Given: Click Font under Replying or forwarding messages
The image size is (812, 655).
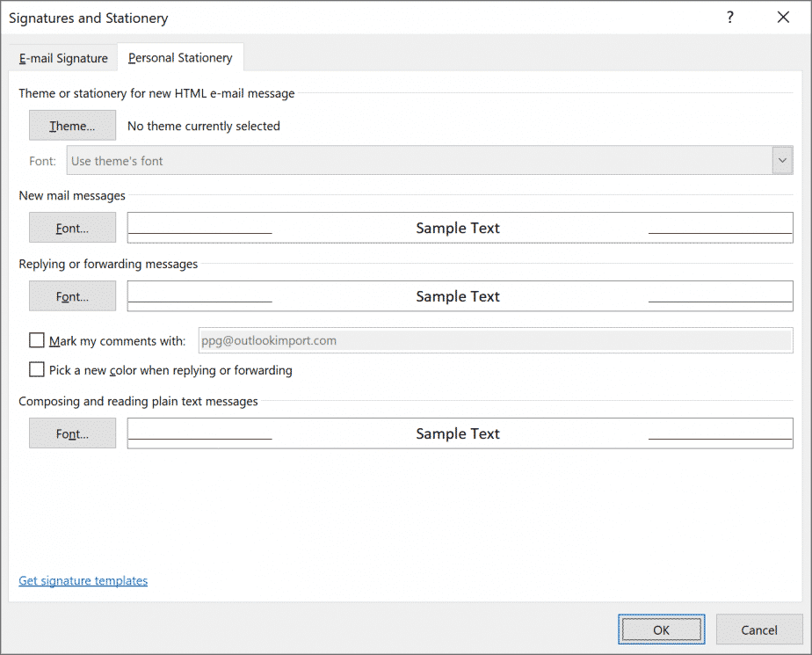Looking at the screenshot, I should tap(72, 295).
